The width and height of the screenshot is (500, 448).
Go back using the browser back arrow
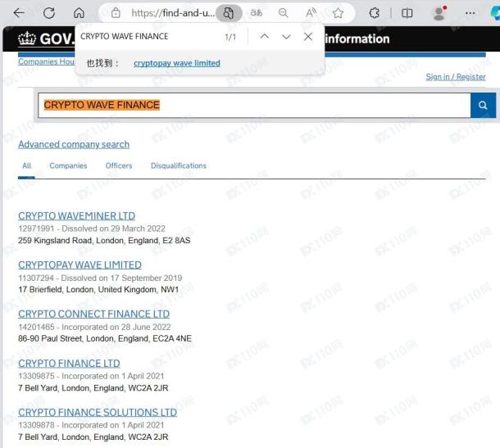click(x=19, y=13)
